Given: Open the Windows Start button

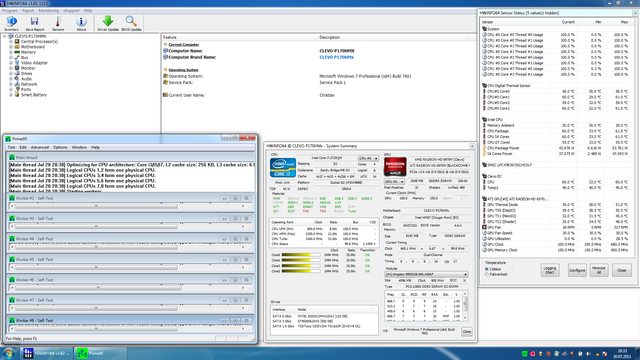Looking at the screenshot, I should (8, 353).
